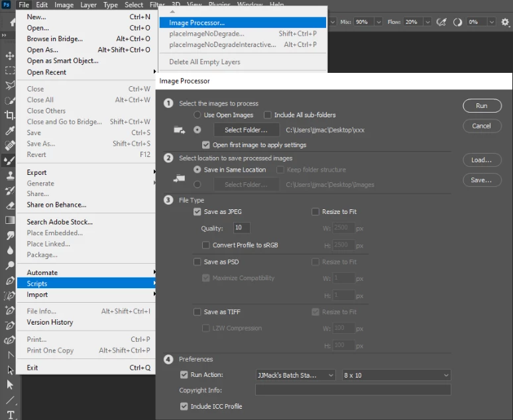The image size is (513, 420).
Task: Click the Copyright Info text field
Action: coord(353,390)
